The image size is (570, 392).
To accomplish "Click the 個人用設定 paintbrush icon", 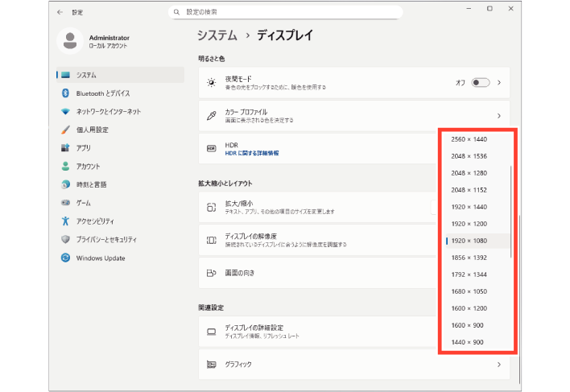I will coord(66,130).
